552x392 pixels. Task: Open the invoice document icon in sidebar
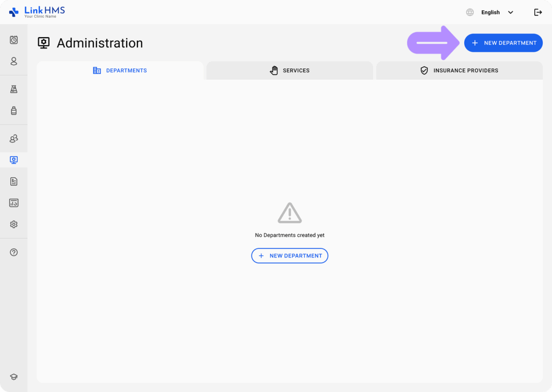point(14,181)
